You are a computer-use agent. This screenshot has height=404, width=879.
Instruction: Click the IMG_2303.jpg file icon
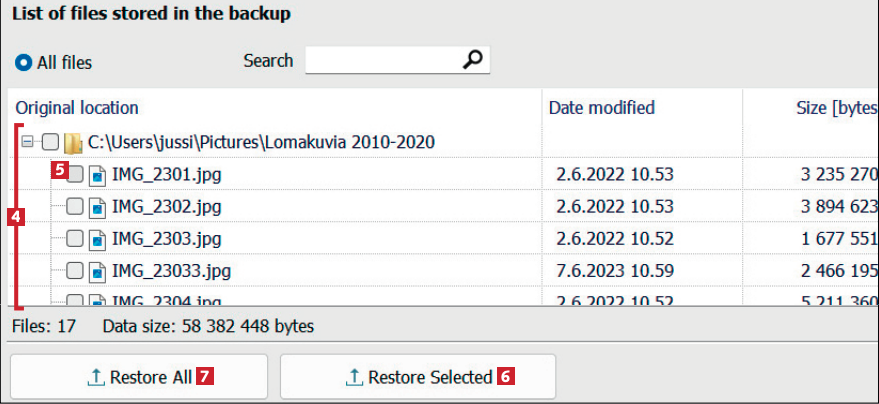(x=98, y=239)
